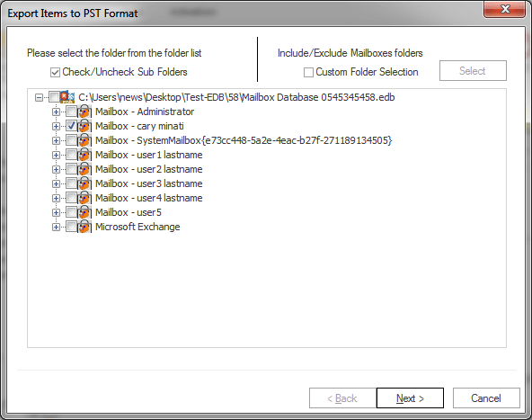Click the Next button

click(x=410, y=398)
